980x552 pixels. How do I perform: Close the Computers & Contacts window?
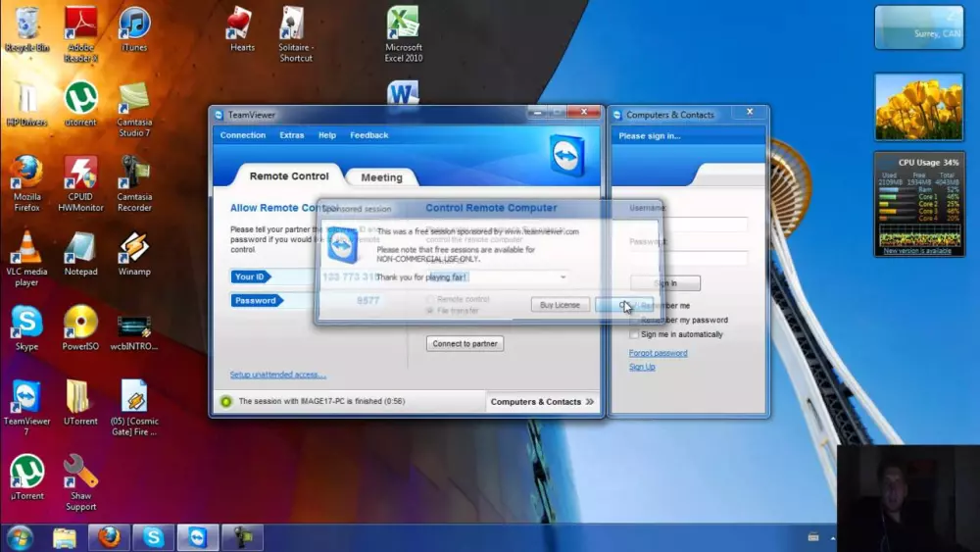[750, 112]
